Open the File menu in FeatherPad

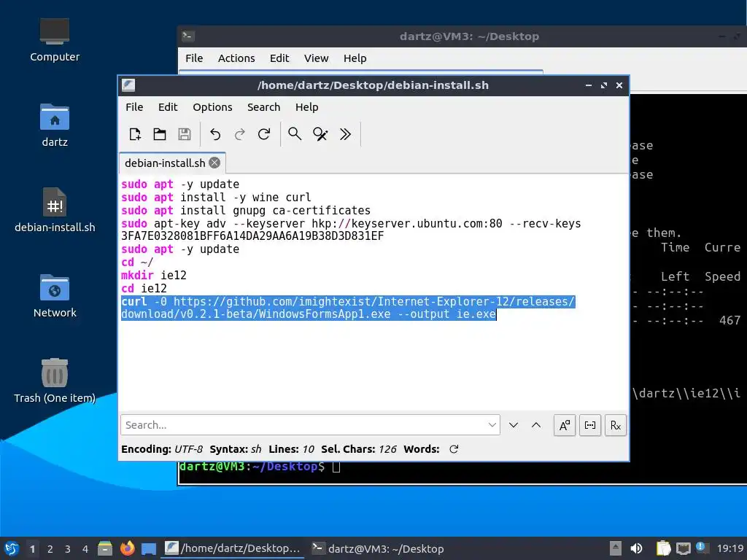point(134,107)
